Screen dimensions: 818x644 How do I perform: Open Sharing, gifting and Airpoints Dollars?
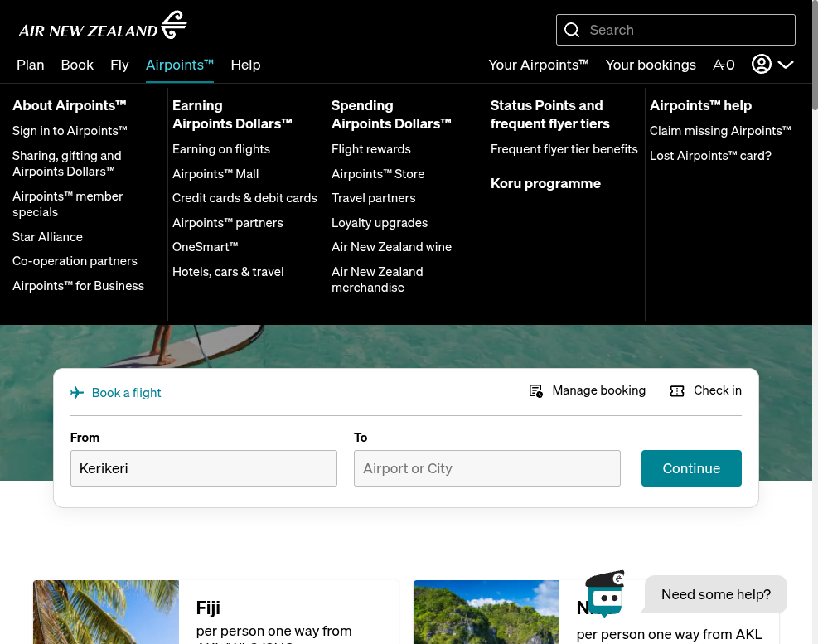tap(67, 163)
